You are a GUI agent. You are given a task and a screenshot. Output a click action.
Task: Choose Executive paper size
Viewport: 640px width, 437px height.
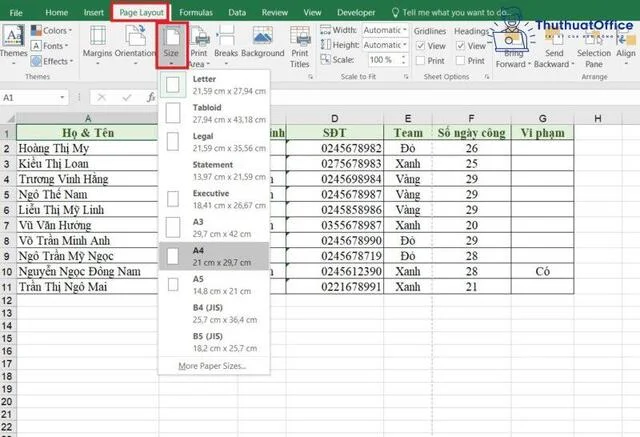pos(214,199)
